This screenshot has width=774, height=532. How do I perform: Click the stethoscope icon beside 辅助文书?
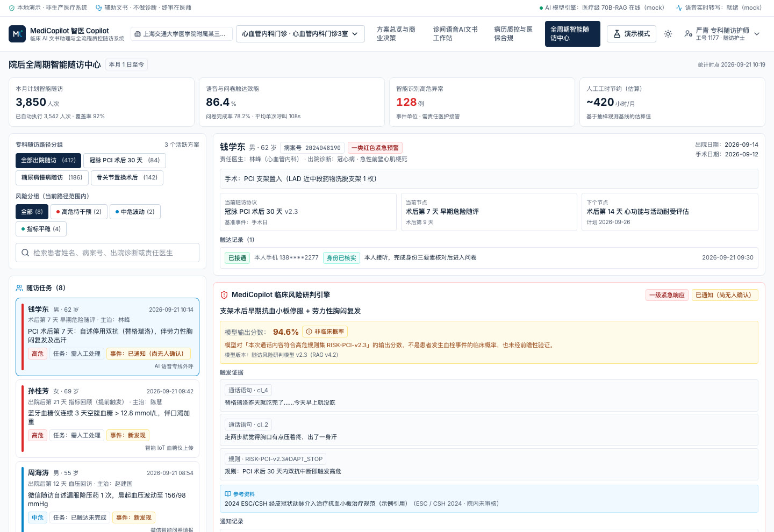[99, 8]
